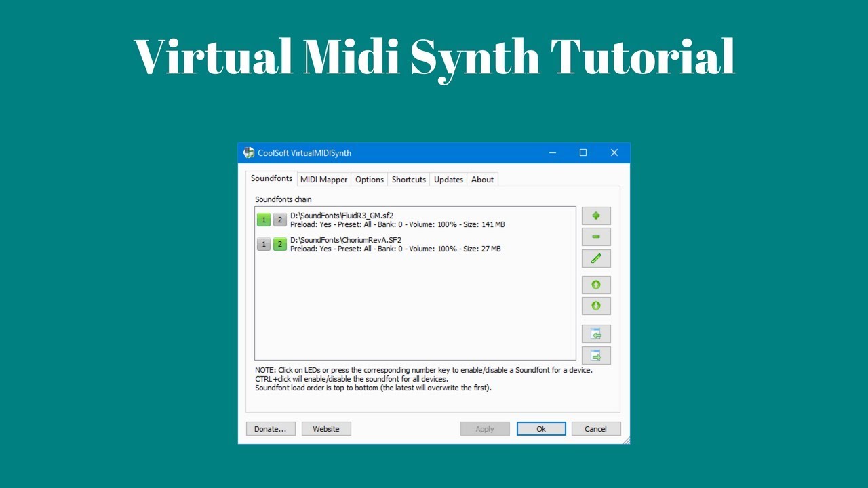
Task: Click the Donate... button
Action: (271, 429)
